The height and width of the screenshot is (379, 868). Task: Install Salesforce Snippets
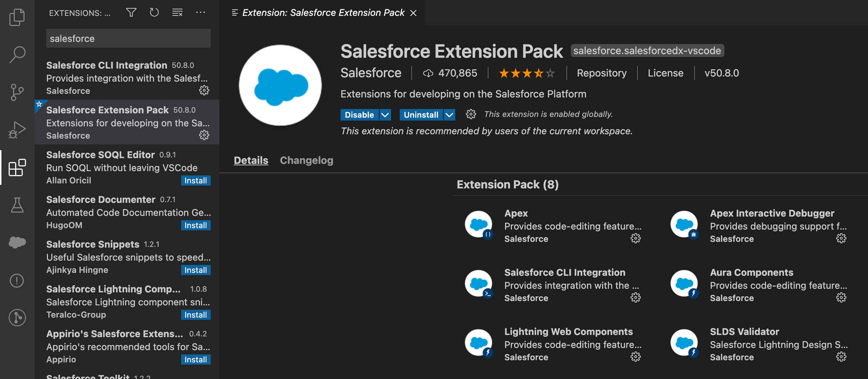(x=196, y=270)
